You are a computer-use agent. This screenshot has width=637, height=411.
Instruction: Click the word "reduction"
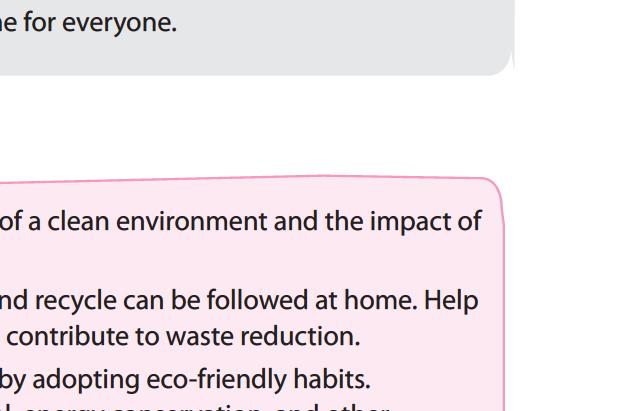click(x=300, y=337)
